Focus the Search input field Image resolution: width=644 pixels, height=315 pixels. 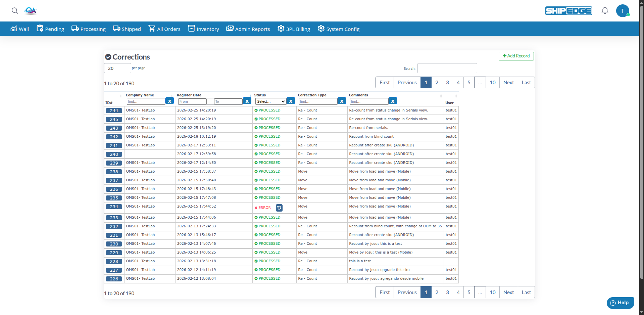pos(447,69)
